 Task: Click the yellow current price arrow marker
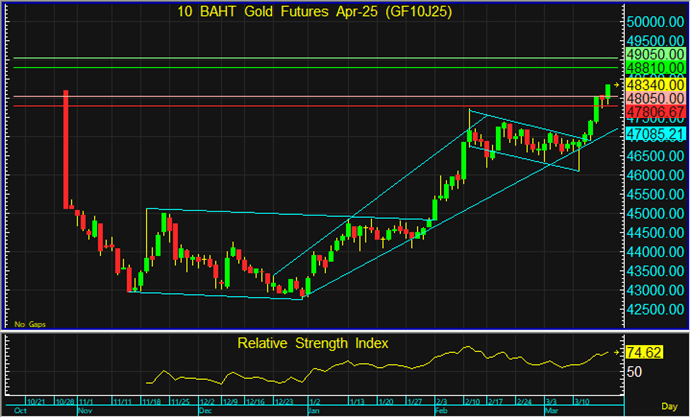point(618,86)
